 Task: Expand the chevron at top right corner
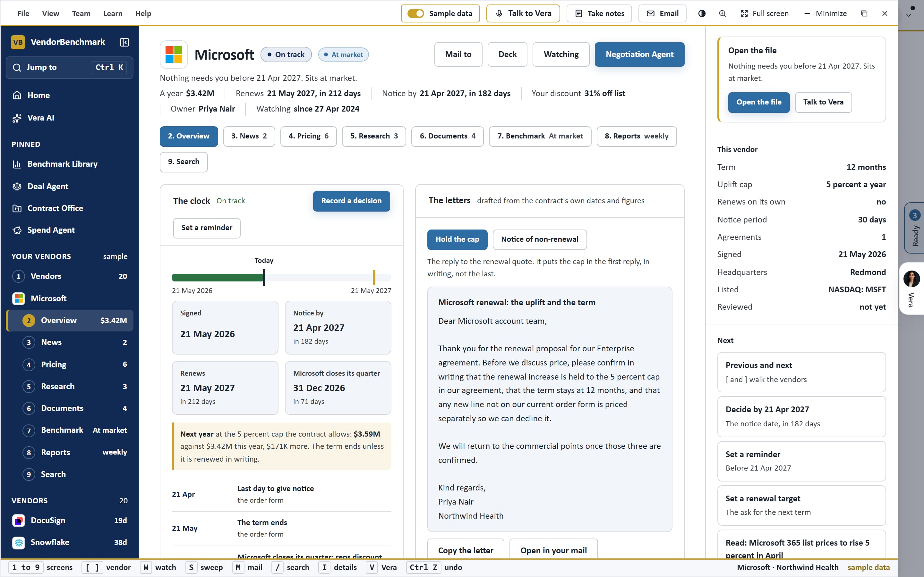click(x=909, y=16)
